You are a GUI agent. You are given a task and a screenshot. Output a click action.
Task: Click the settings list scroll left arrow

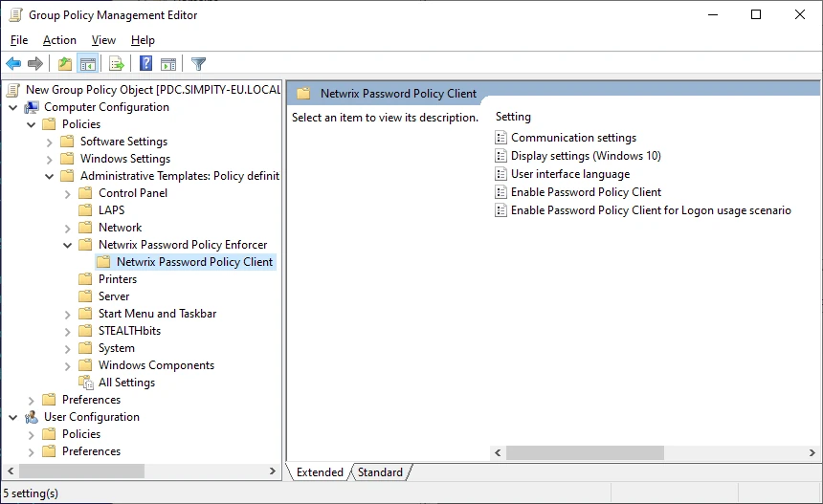click(498, 452)
